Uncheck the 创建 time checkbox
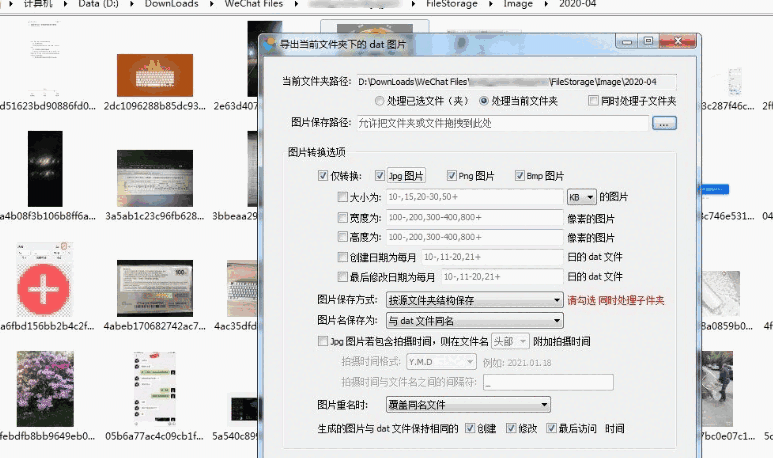773x458 pixels. 470,428
